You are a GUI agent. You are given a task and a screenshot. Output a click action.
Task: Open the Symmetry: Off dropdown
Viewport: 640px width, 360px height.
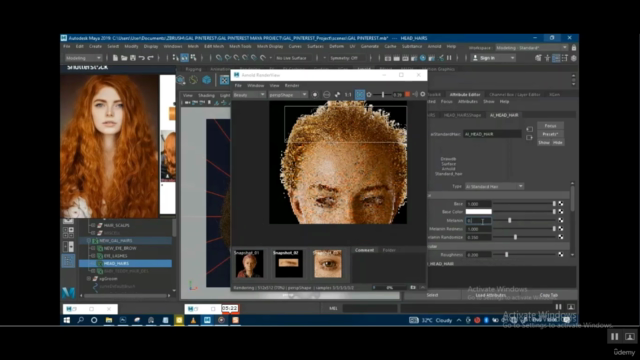pyautogui.click(x=347, y=58)
